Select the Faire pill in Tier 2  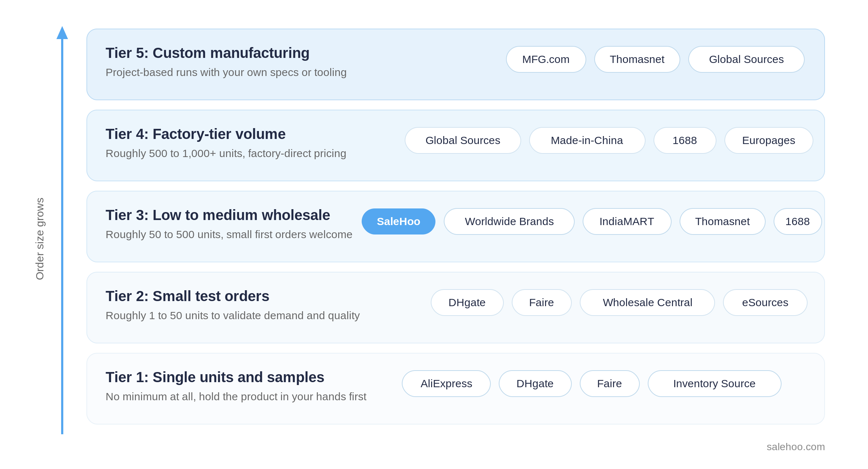click(x=541, y=303)
